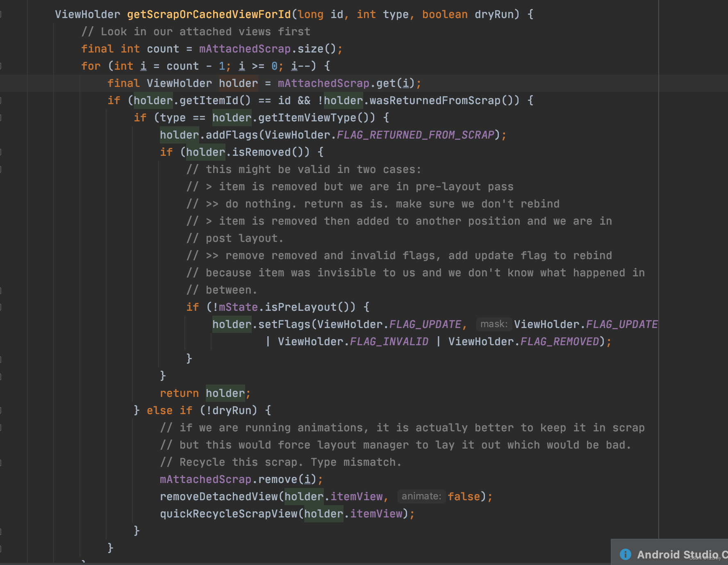Click the comment 'this might be valid in two cases:'
728x565 pixels.
[x=304, y=169]
